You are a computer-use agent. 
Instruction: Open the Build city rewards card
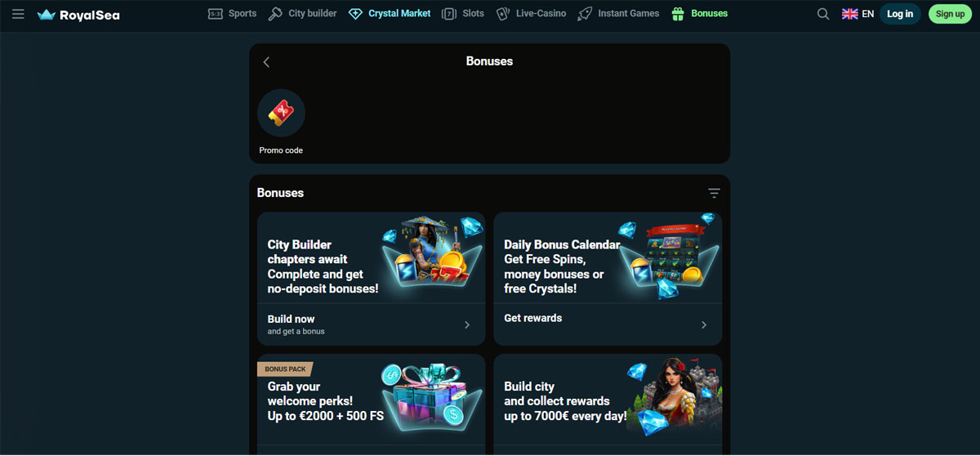pyautogui.click(x=608, y=405)
